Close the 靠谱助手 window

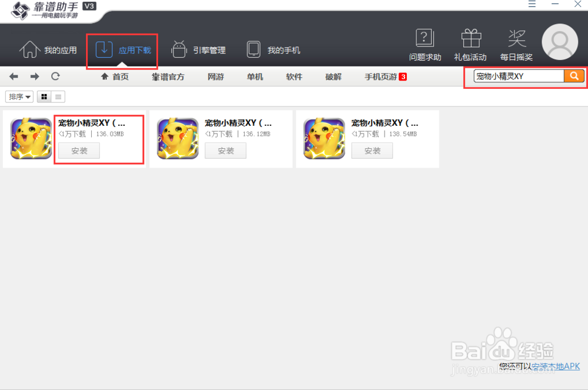pos(578,4)
